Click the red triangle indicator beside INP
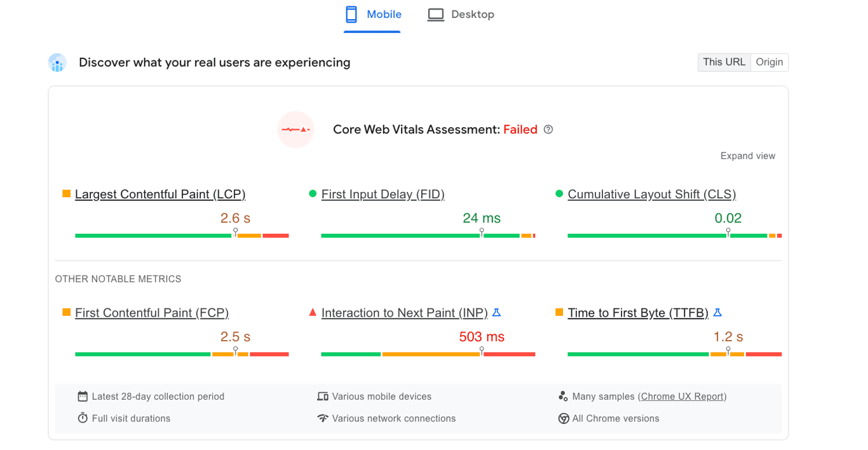The image size is (868, 450). pos(312,312)
